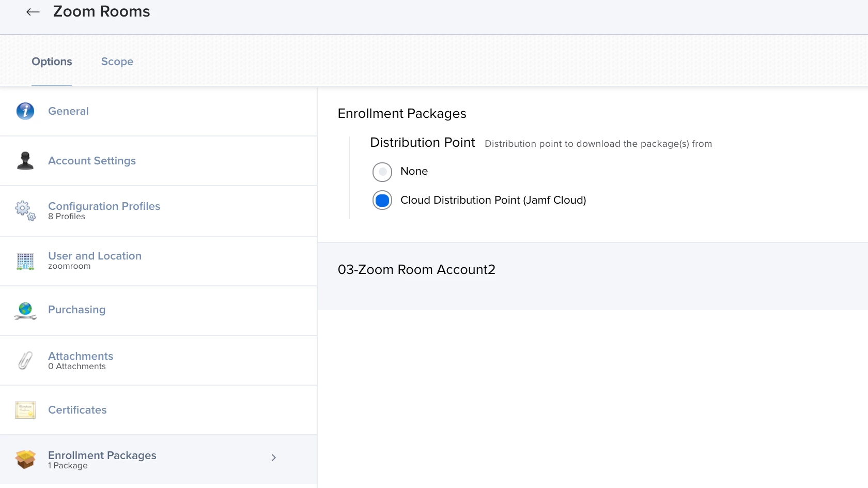Click the 03-Zoom Room Account2 package row
868x488 pixels.
(x=593, y=276)
